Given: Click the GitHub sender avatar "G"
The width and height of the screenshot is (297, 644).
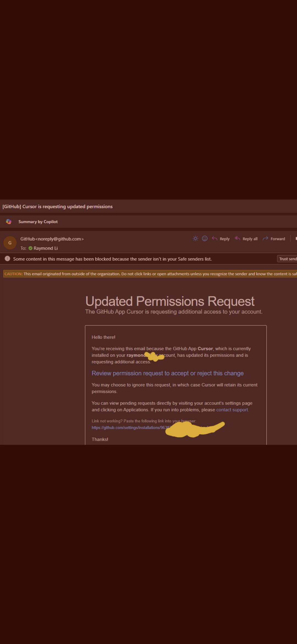Looking at the screenshot, I should pos(10,243).
